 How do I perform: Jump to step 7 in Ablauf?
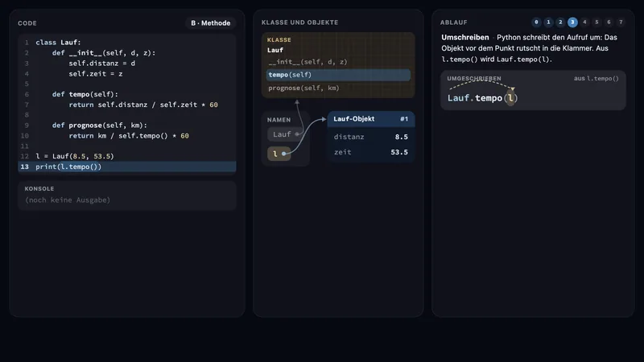(x=621, y=23)
